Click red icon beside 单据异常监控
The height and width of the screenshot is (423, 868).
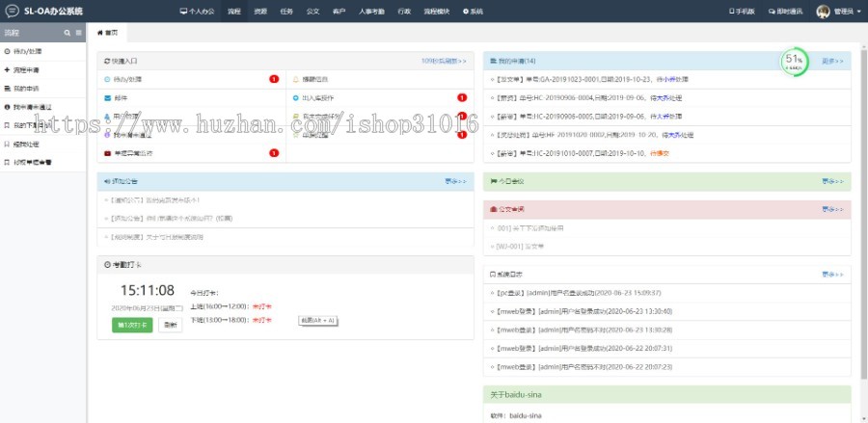[107, 153]
